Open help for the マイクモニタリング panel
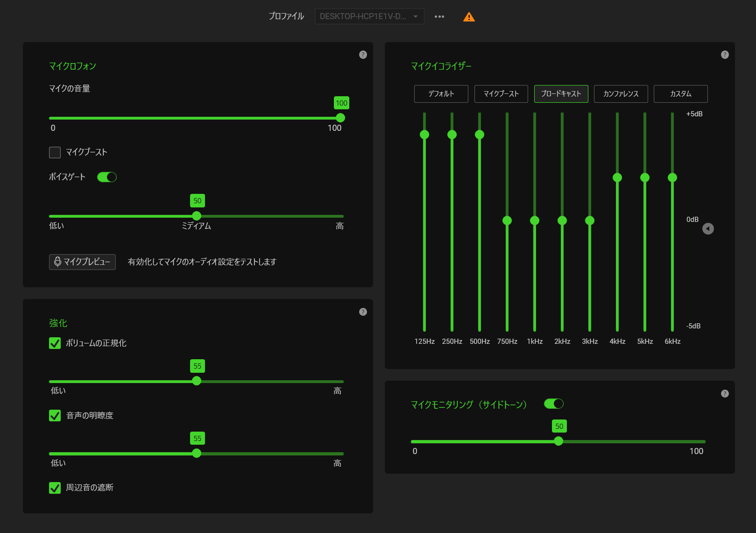The image size is (756, 533). (x=725, y=393)
